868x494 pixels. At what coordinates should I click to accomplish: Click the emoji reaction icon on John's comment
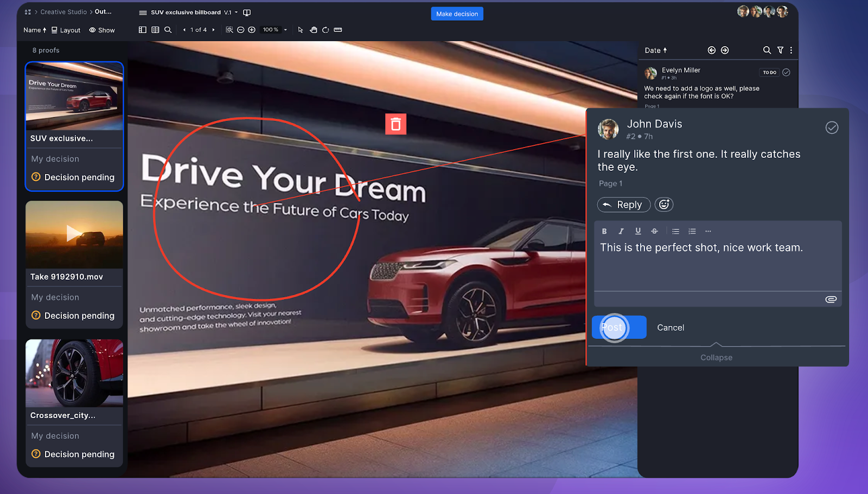click(663, 204)
